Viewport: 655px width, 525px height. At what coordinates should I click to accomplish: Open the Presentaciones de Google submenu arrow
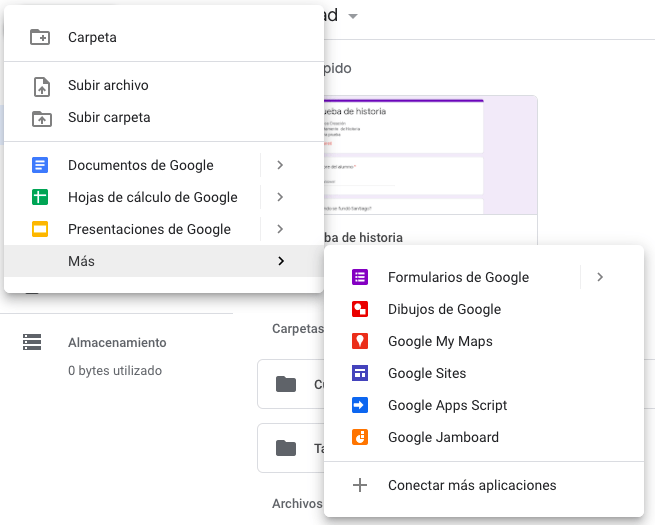(x=280, y=229)
